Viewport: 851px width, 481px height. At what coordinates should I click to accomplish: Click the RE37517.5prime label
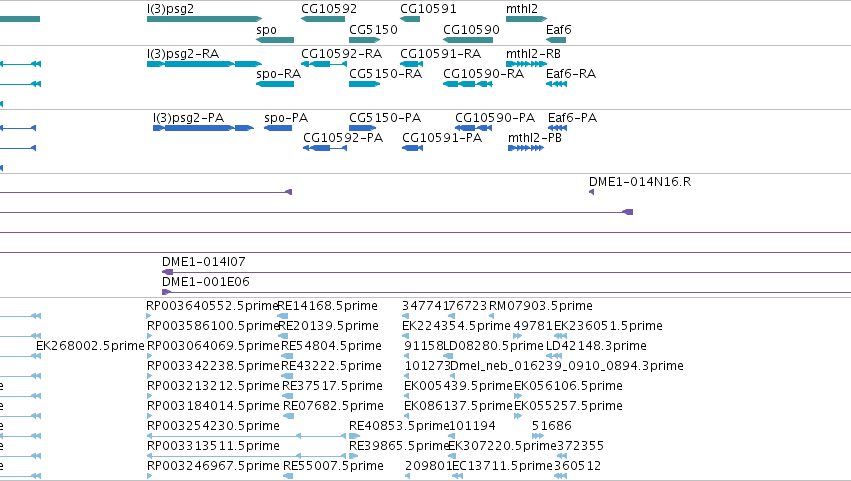click(x=333, y=386)
